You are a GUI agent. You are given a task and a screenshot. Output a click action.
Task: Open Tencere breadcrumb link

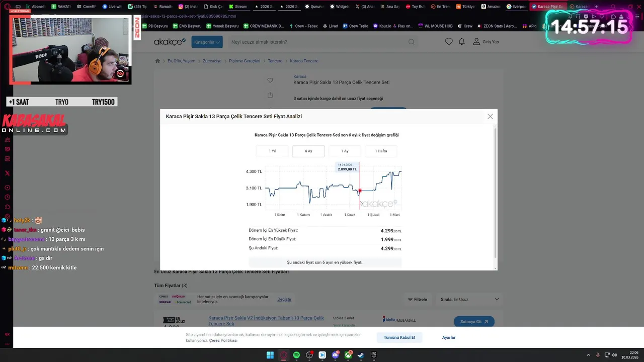pos(275,61)
